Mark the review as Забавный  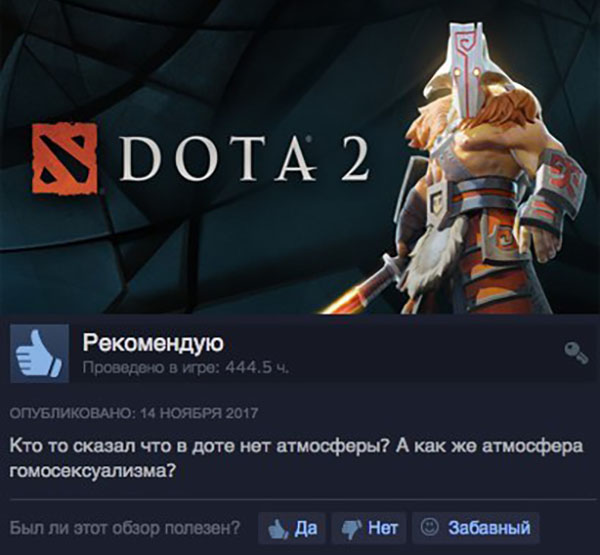(x=476, y=528)
